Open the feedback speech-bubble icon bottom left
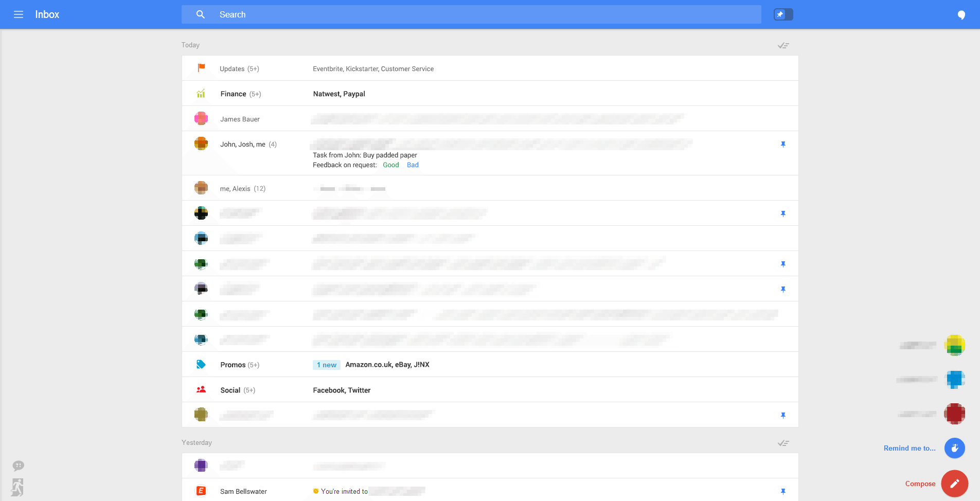The width and height of the screenshot is (980, 501). 19,466
